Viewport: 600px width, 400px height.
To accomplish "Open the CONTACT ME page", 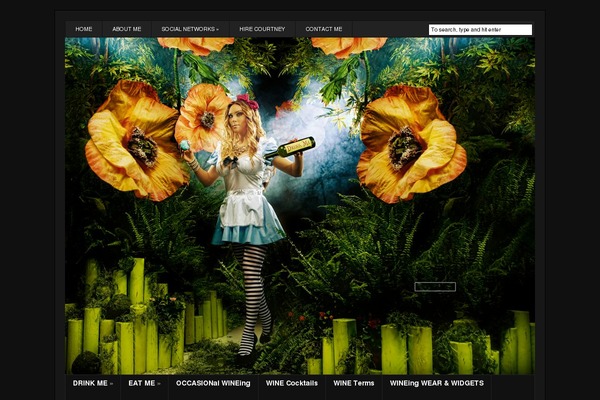I will tap(324, 29).
